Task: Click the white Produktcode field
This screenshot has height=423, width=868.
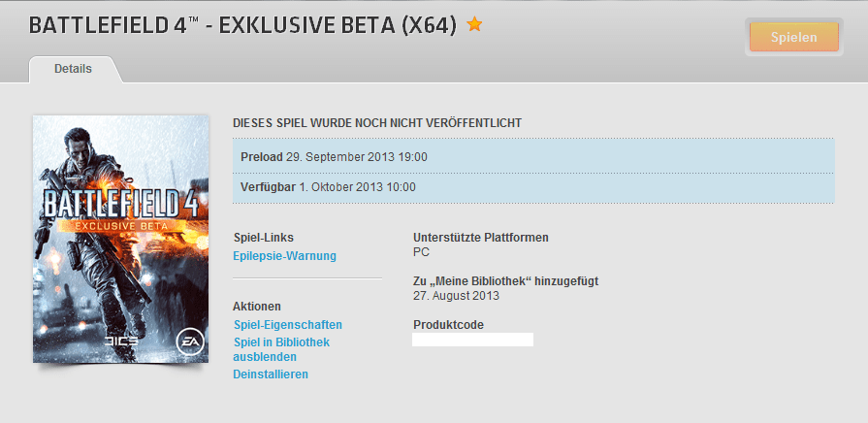Action: pyautogui.click(x=472, y=340)
